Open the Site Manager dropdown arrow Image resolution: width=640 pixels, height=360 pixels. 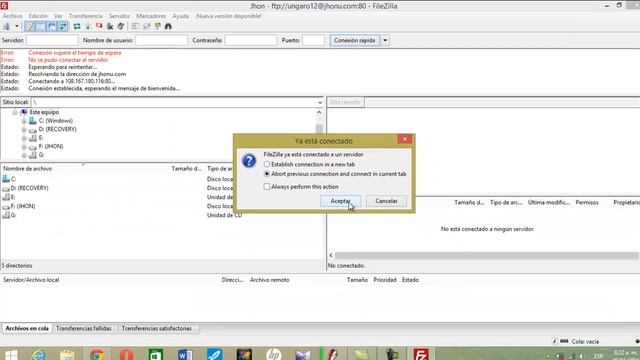(x=17, y=27)
